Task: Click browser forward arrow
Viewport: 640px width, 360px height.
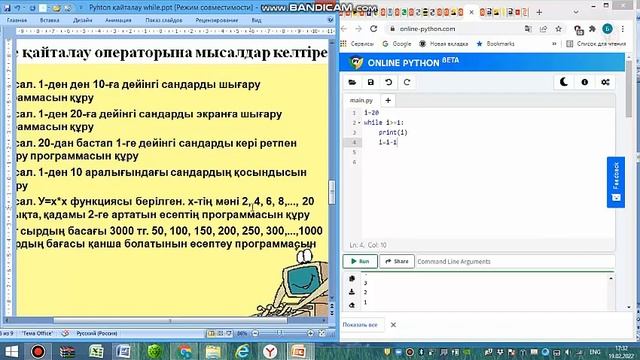Action: 358,29
